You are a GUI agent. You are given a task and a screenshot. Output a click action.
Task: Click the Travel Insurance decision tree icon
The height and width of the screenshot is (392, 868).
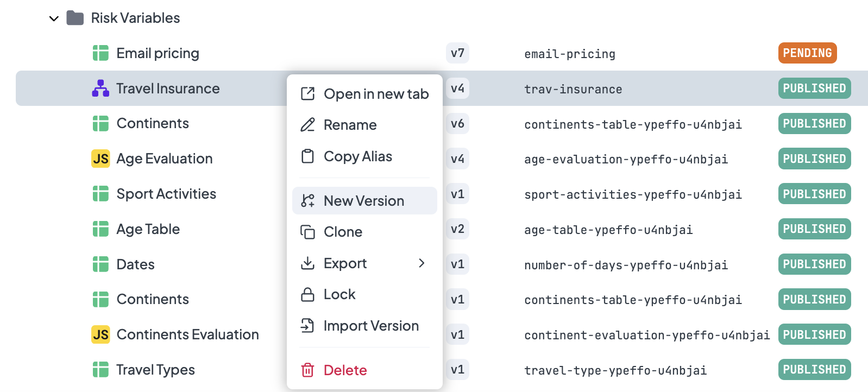tap(100, 88)
